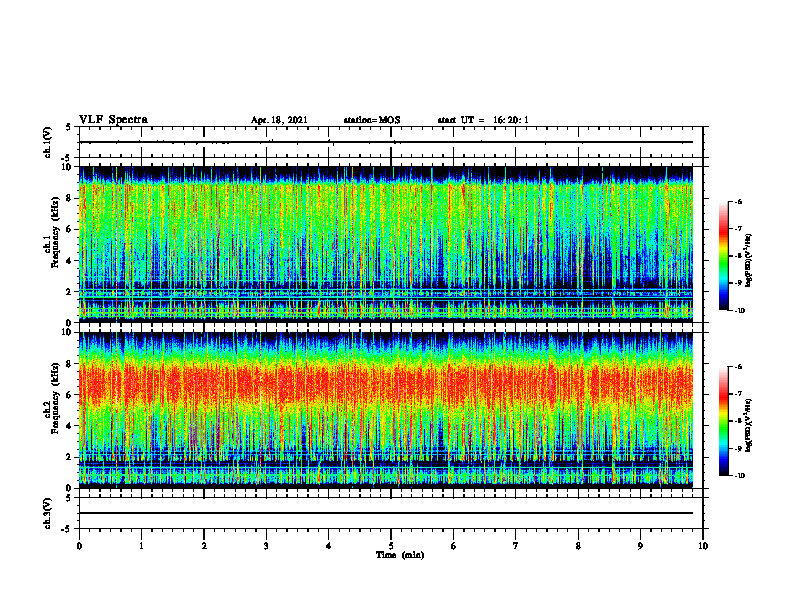Click time axis tick label "4"
The image size is (792, 612).
[329, 546]
